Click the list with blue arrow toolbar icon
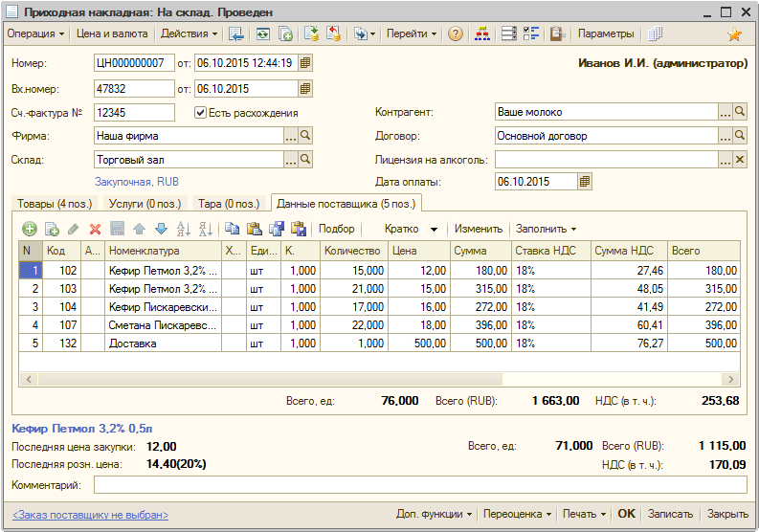759x532 pixels. [x=235, y=33]
